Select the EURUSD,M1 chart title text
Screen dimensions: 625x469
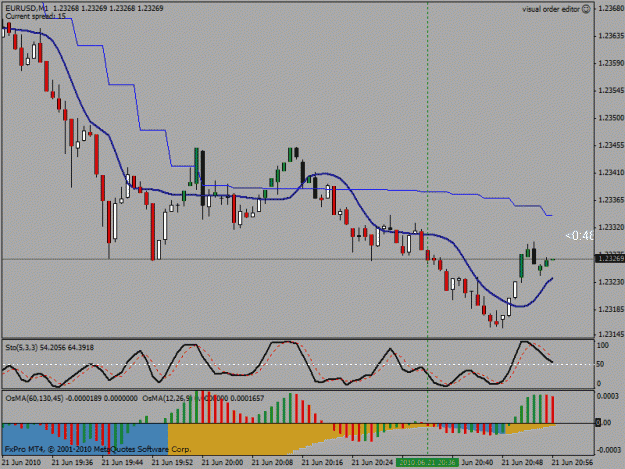coord(27,8)
